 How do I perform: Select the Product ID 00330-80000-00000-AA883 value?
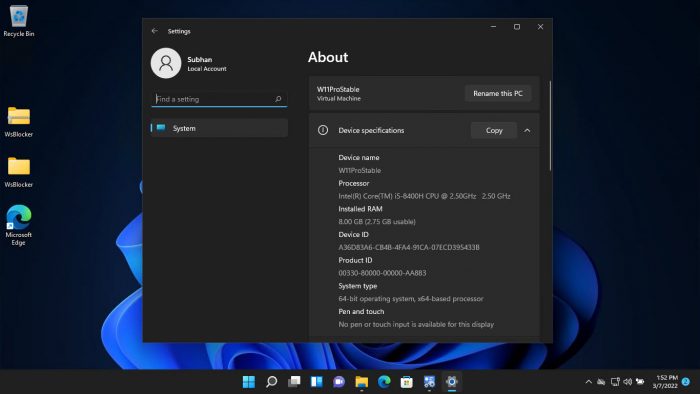tap(382, 273)
